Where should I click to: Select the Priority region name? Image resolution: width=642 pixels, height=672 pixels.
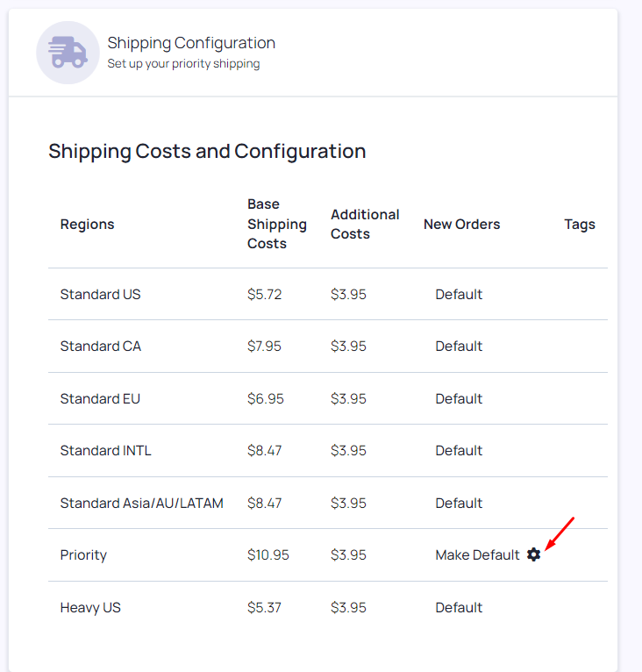83,555
